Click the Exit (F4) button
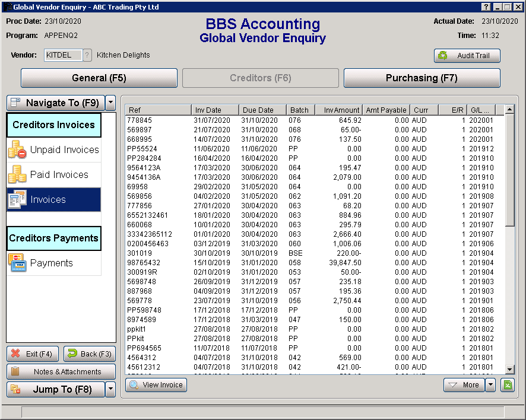Screen dimensions: 526x420 coord(33,354)
